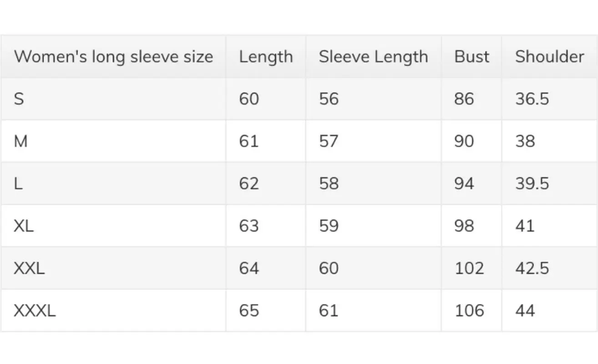This screenshot has width=598, height=364.
Task: Click the bust value 90 for size M
Action: pyautogui.click(x=464, y=141)
